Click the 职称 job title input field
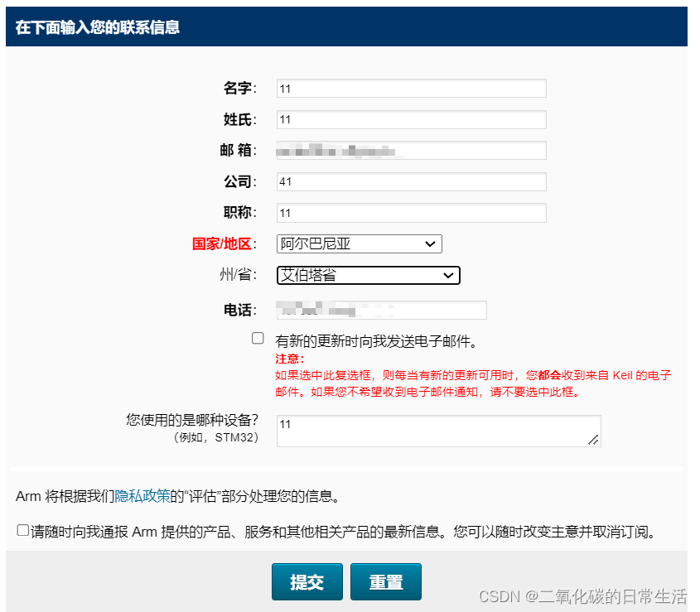The image size is (700, 612). tap(411, 213)
